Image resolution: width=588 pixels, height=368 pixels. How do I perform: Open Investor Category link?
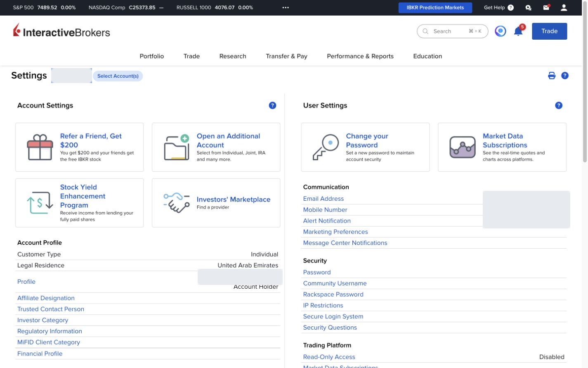(x=43, y=320)
